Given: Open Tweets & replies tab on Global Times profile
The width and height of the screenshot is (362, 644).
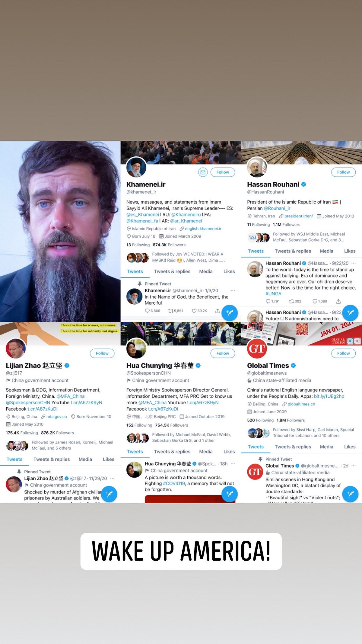Looking at the screenshot, I should click(293, 447).
